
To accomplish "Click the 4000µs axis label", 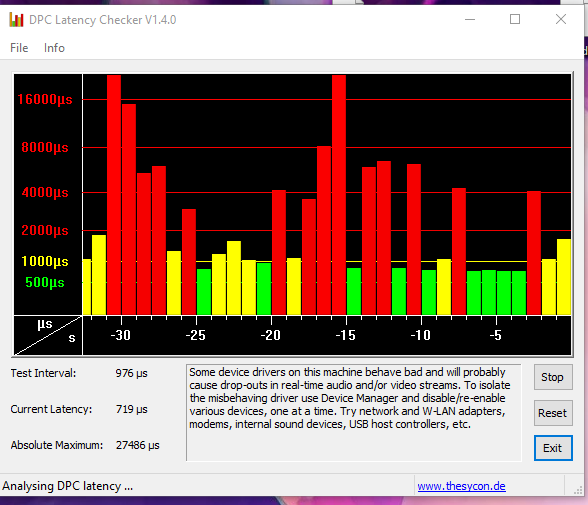I will (x=45, y=192).
